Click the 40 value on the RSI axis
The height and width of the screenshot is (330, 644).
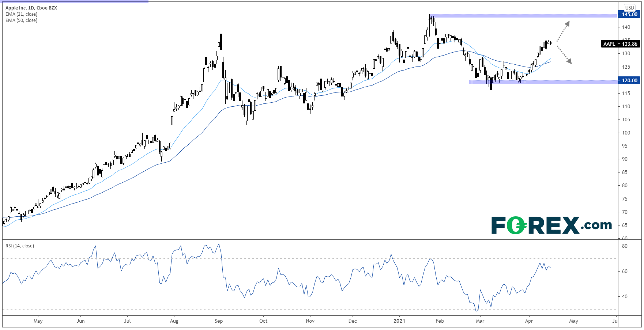[x=625, y=296]
